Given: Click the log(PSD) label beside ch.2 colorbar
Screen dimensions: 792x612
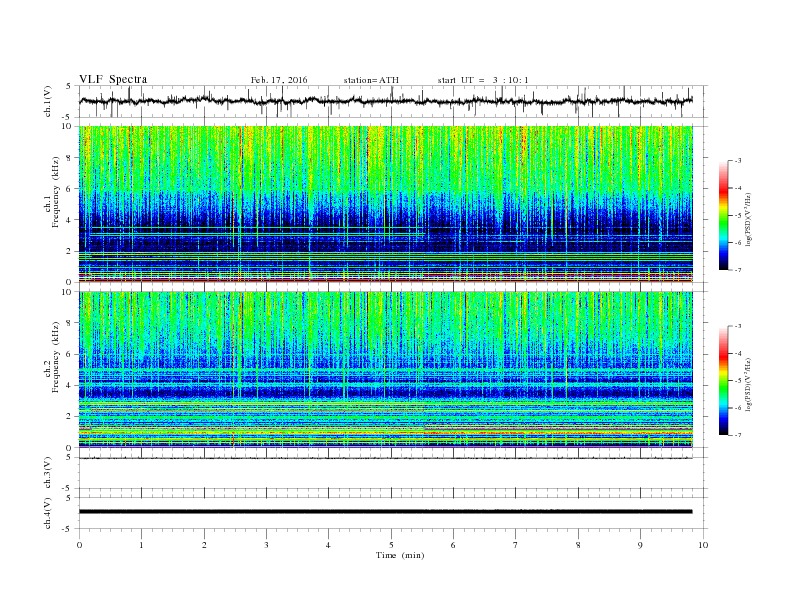Looking at the screenshot, I should [748, 384].
